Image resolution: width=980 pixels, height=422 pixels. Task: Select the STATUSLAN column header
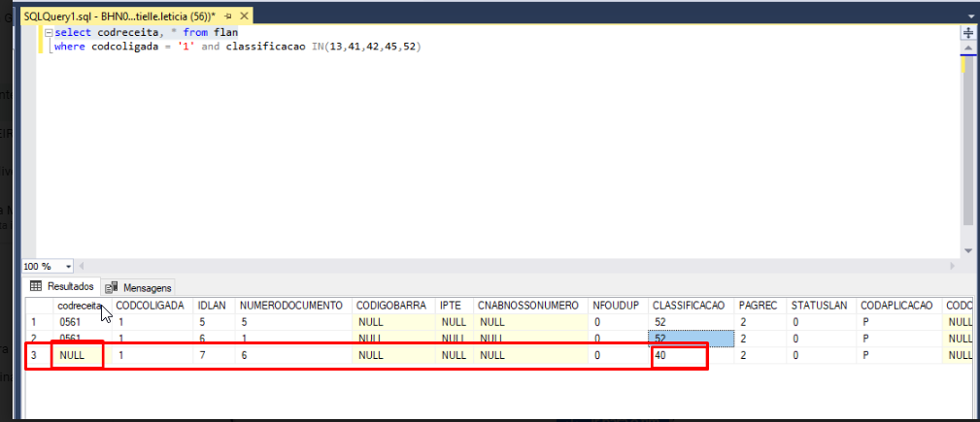click(x=821, y=306)
